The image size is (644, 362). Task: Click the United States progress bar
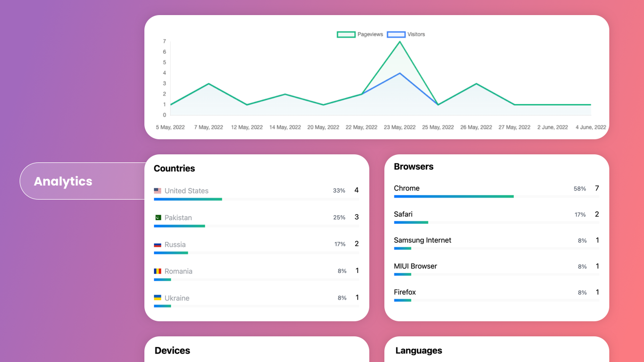pos(188,200)
